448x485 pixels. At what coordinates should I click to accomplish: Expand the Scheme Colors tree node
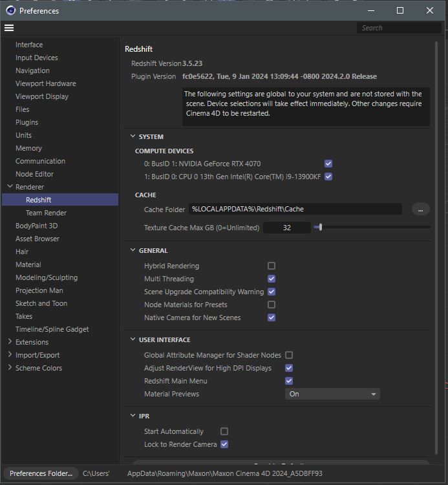point(10,368)
